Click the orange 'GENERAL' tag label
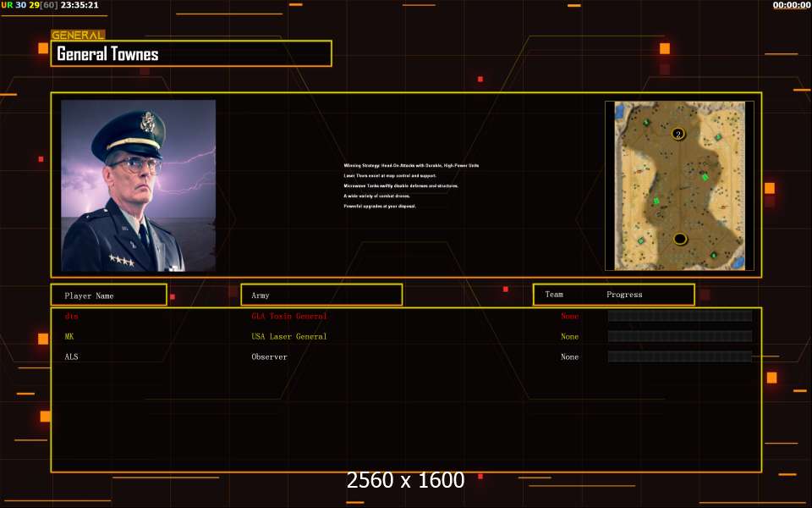Screen dimensions: 812x508 click(78, 36)
